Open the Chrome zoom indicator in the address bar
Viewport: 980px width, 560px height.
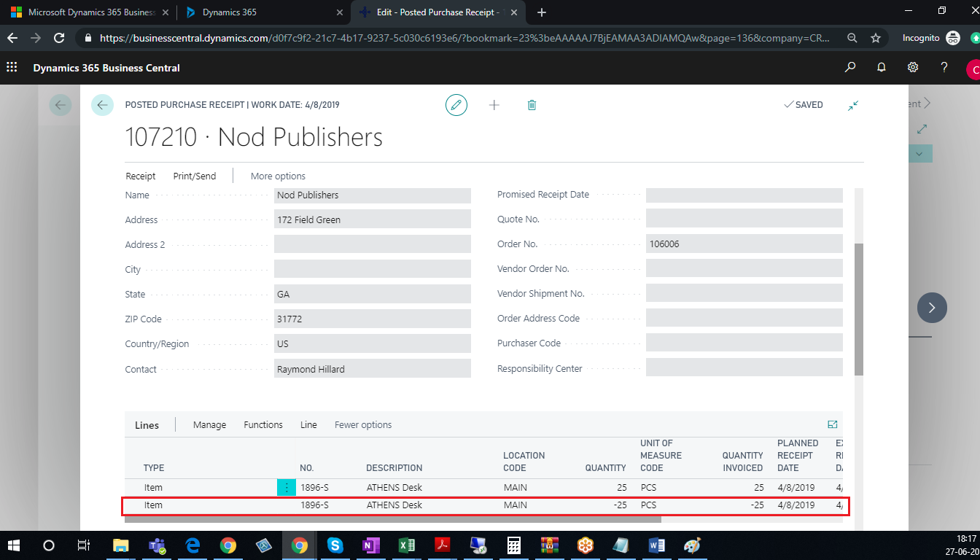852,38
